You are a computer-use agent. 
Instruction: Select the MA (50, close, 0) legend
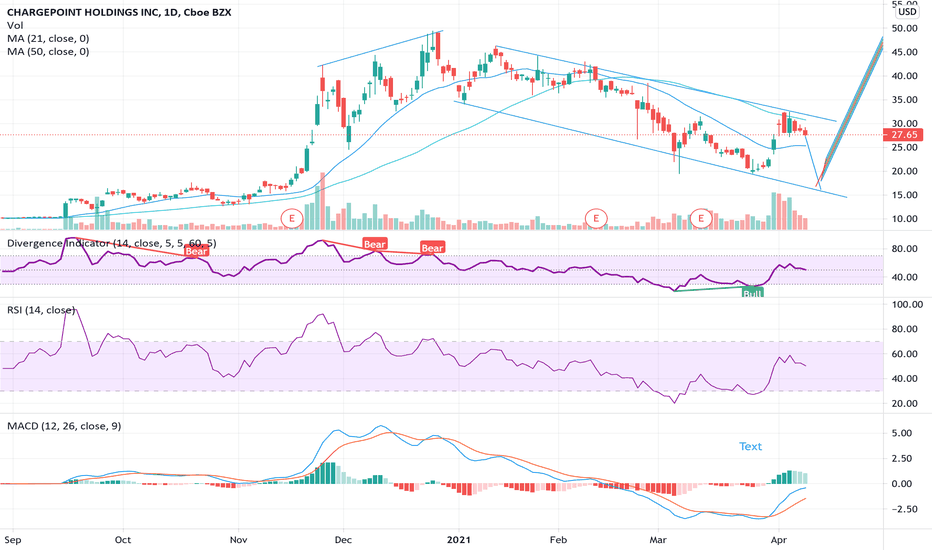coord(48,52)
